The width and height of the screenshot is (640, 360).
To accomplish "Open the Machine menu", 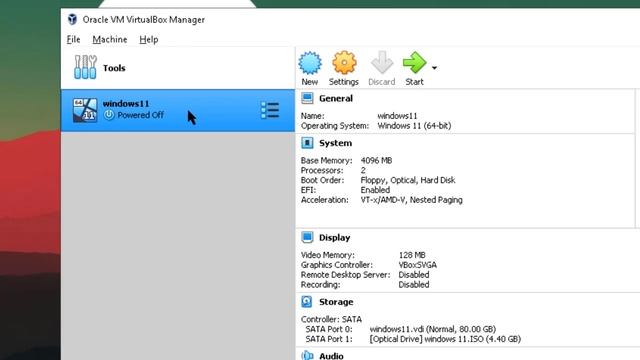I will click(x=110, y=40).
